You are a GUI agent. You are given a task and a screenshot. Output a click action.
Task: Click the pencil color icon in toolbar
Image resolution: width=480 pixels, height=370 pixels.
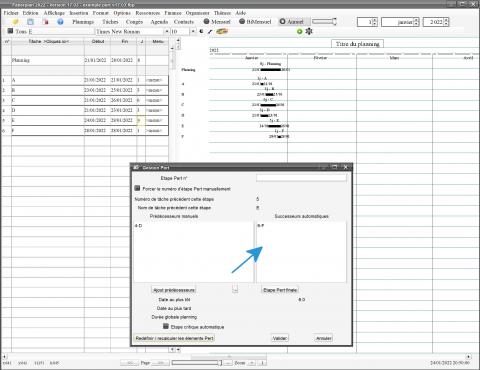coord(210,32)
